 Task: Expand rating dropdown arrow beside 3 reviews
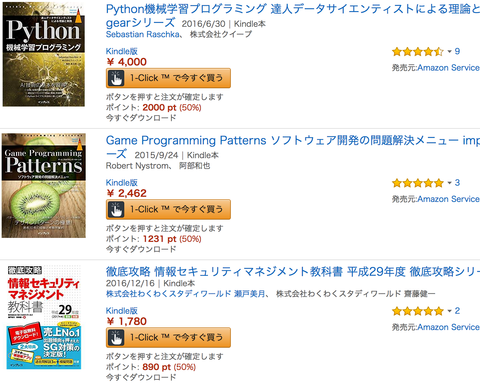click(x=449, y=183)
